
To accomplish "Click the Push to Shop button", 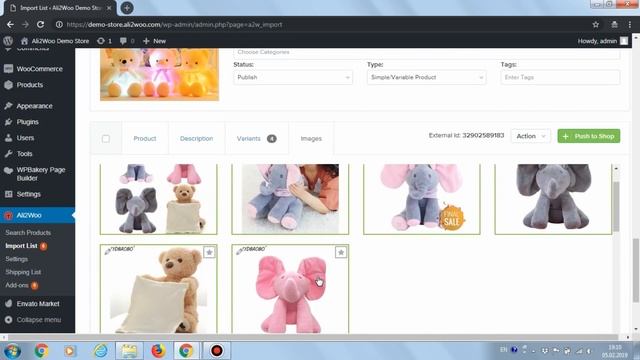I will click(x=589, y=136).
